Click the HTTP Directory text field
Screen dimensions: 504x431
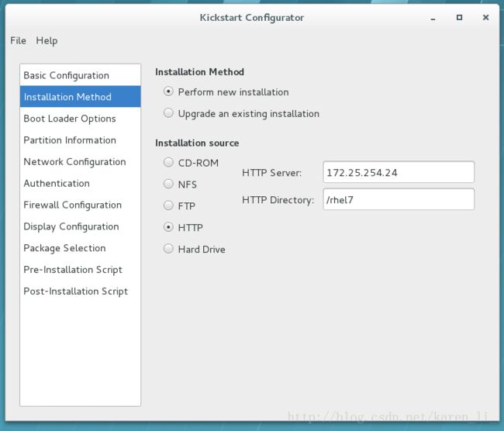(x=388, y=199)
